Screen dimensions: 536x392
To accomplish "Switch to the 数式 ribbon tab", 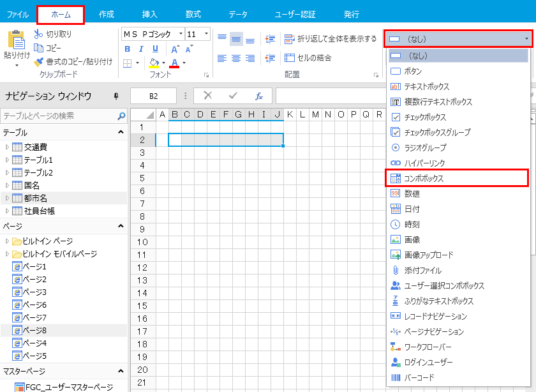I will coord(192,13).
